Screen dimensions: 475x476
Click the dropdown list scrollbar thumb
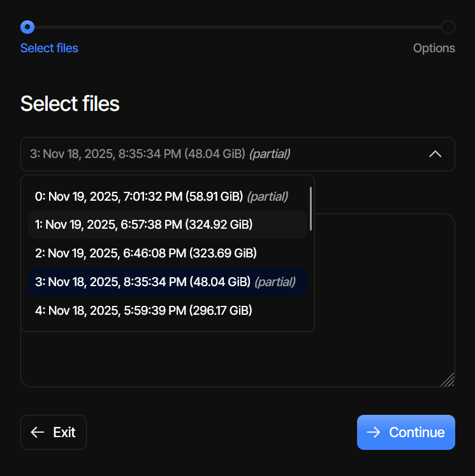pyautogui.click(x=311, y=208)
